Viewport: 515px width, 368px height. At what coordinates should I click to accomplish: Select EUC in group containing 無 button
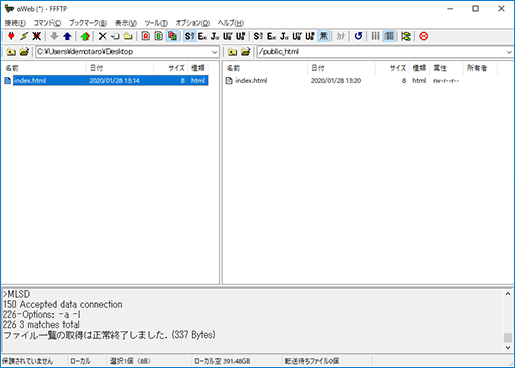tap(271, 36)
